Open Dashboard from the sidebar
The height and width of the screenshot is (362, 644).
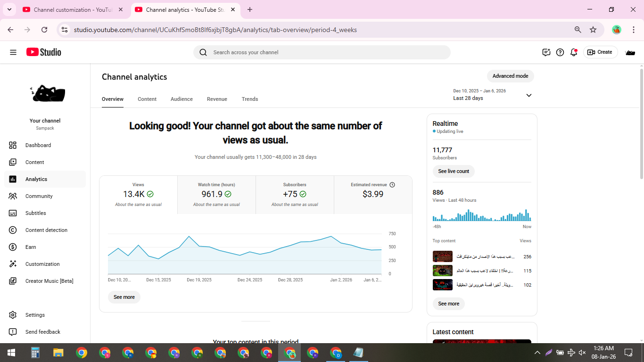click(38, 145)
